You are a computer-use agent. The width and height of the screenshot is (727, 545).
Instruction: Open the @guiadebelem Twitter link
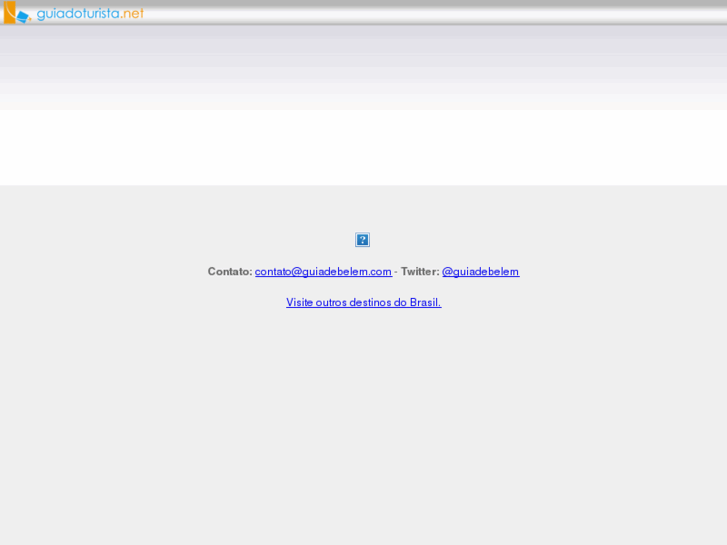tap(480, 272)
